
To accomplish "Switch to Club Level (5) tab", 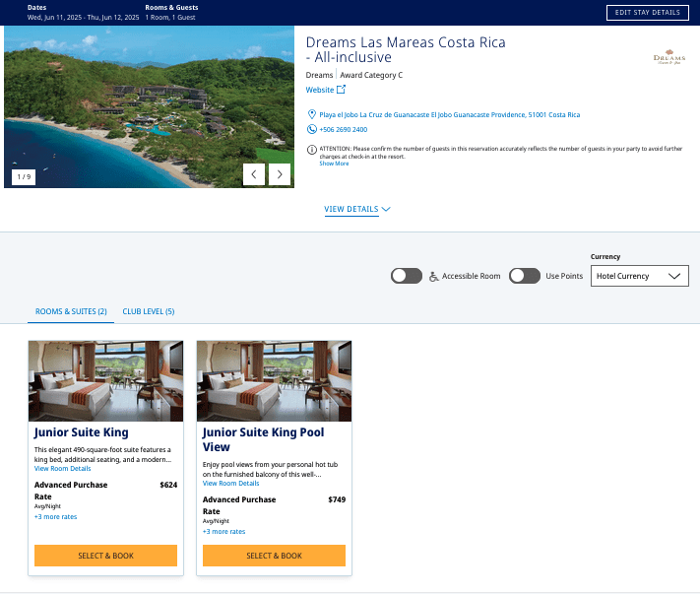I will [149, 311].
